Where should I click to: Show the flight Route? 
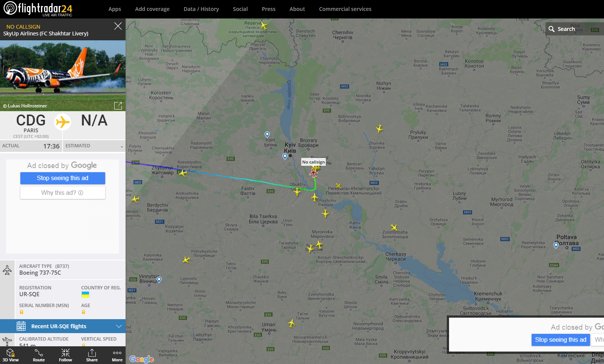[38, 355]
